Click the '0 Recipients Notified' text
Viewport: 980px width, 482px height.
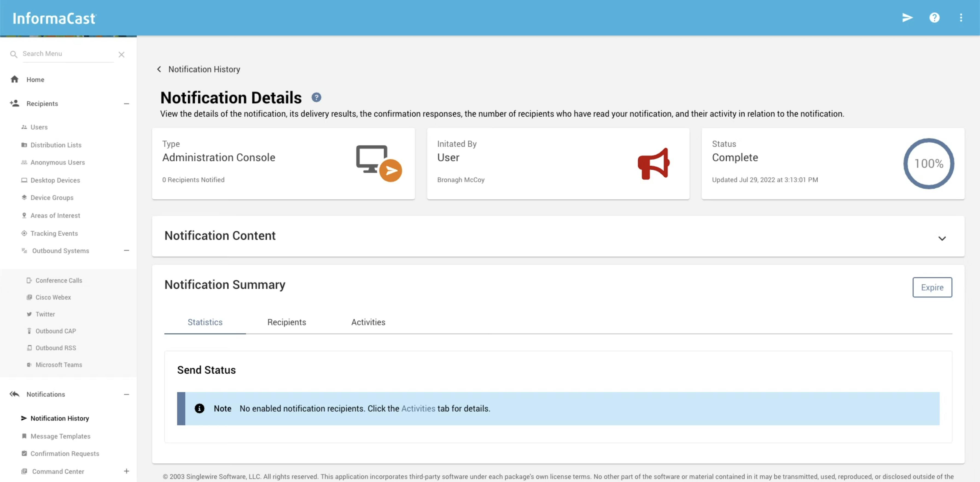click(x=193, y=180)
